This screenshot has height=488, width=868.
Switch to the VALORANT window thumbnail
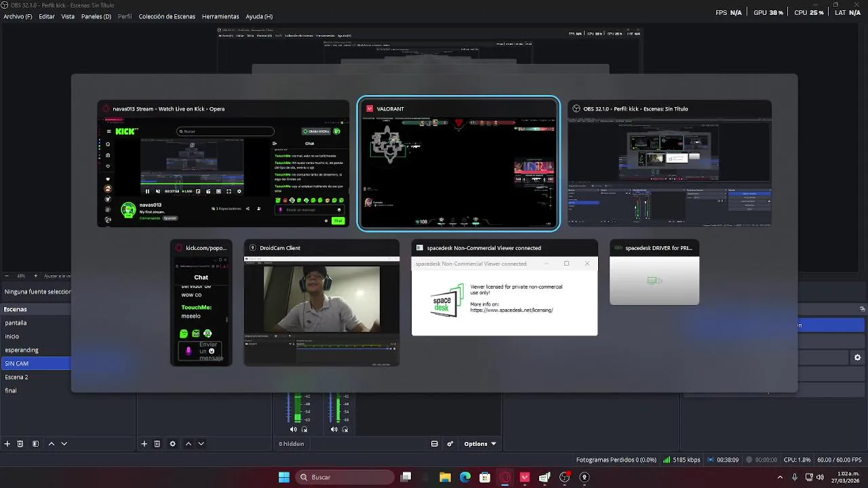point(458,164)
